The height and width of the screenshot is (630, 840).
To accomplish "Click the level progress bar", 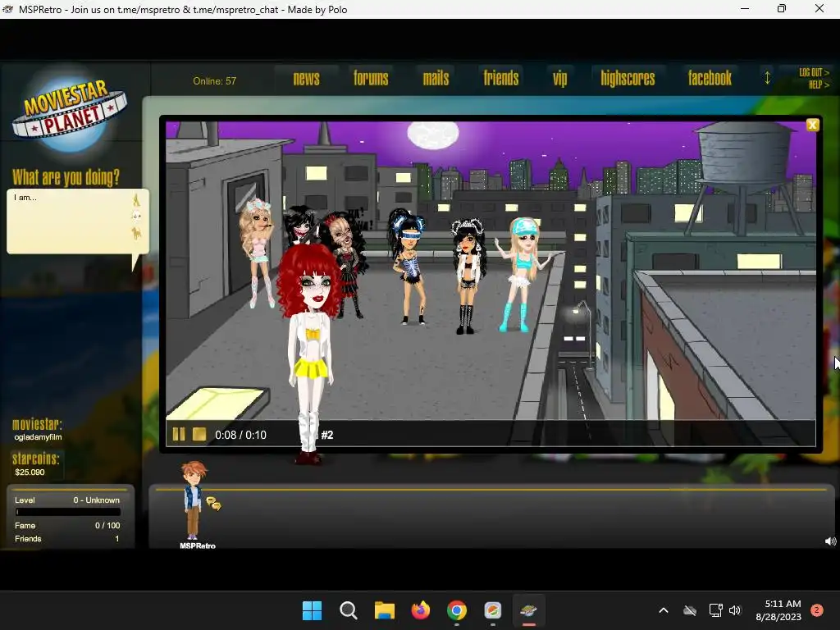I will (68, 512).
